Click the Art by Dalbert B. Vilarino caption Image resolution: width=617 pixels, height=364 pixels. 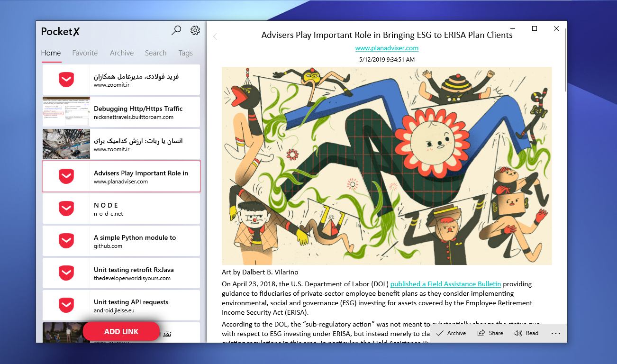(260, 272)
